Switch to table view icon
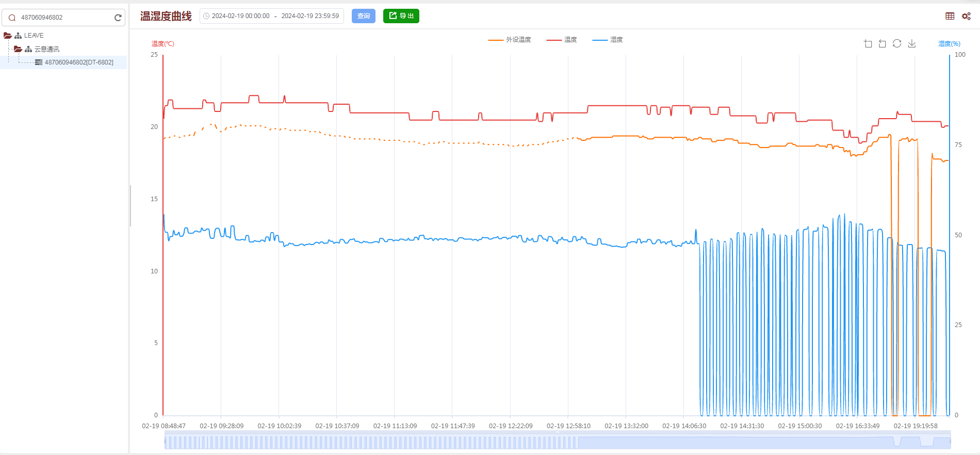 click(x=950, y=16)
